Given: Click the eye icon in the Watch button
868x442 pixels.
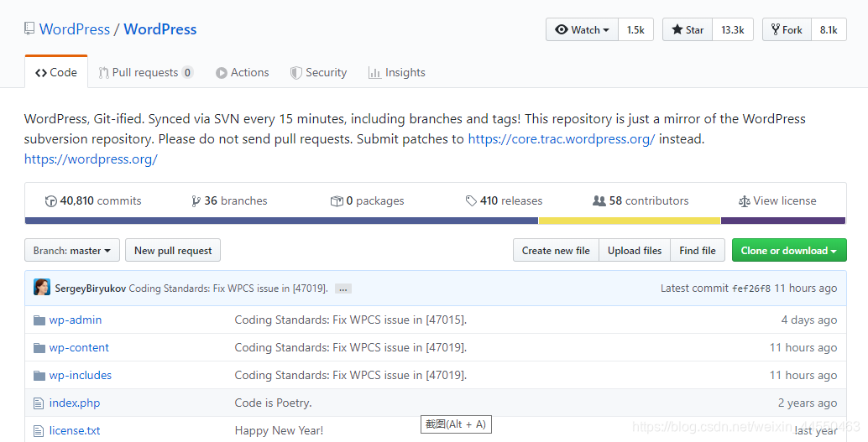Looking at the screenshot, I should [x=562, y=30].
